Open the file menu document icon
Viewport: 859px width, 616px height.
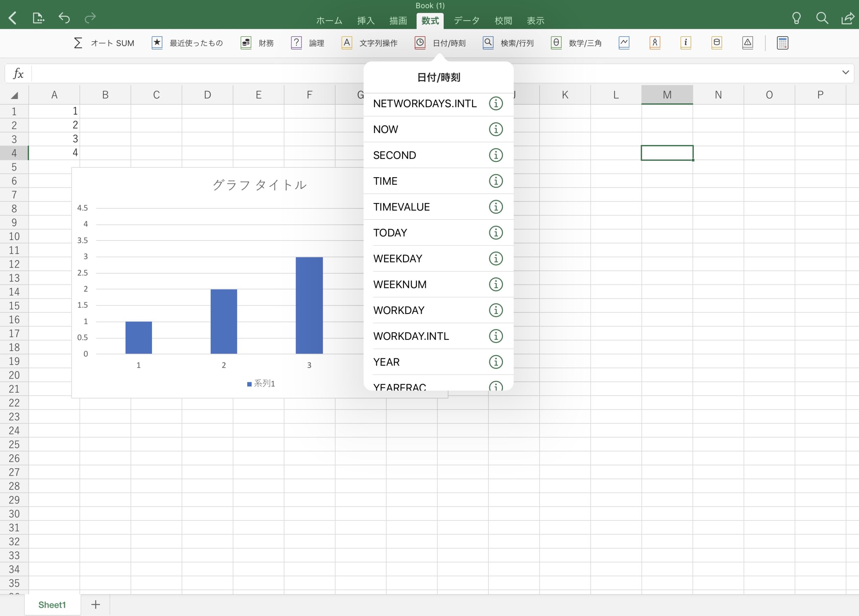click(38, 18)
